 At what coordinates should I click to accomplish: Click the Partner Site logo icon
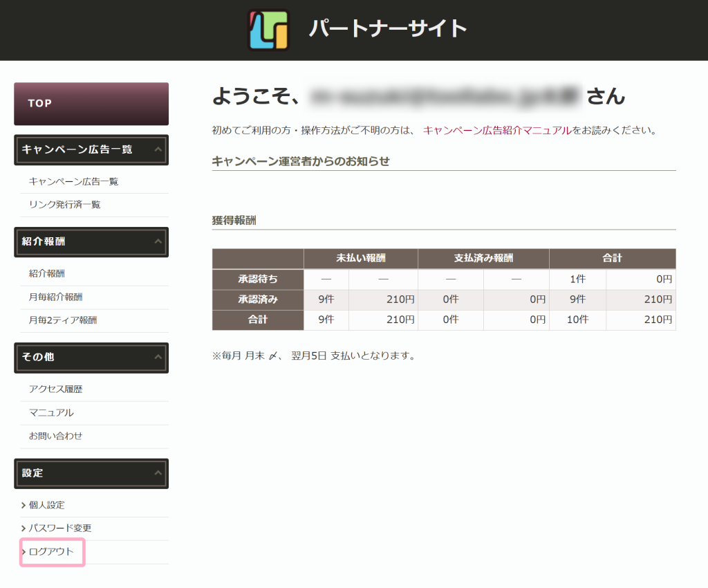pos(269,30)
